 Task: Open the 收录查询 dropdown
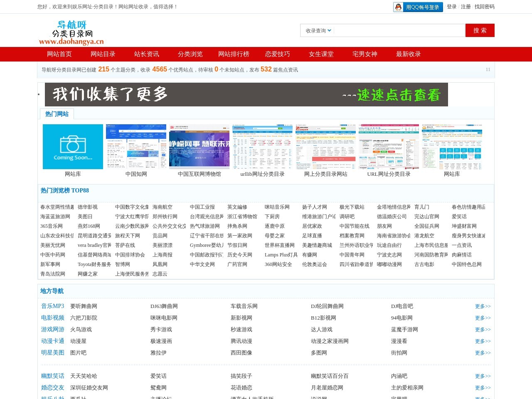[x=317, y=30]
